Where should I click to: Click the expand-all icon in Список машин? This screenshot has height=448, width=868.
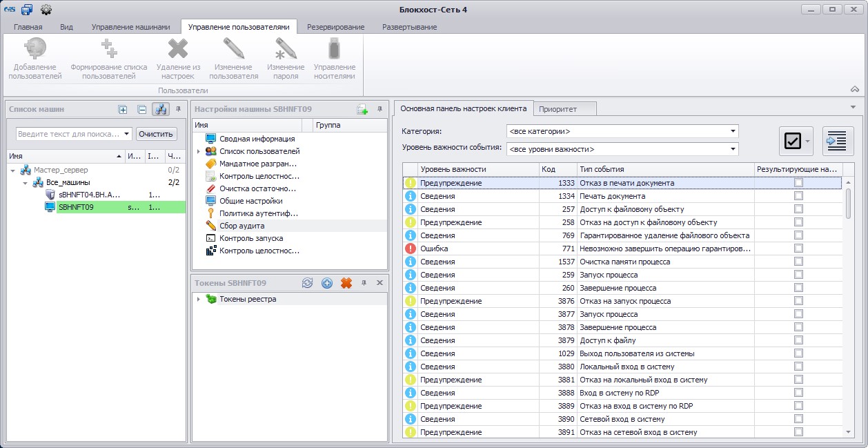pos(123,109)
